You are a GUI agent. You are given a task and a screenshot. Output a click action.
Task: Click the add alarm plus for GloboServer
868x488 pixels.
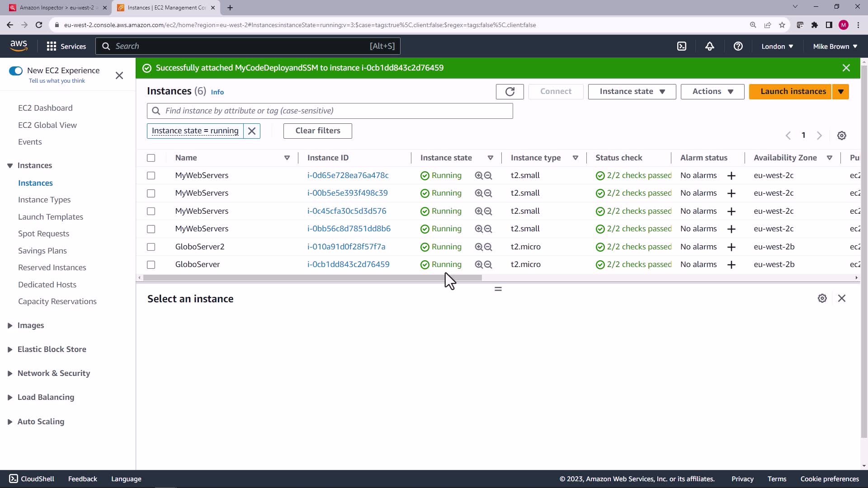coord(731,265)
